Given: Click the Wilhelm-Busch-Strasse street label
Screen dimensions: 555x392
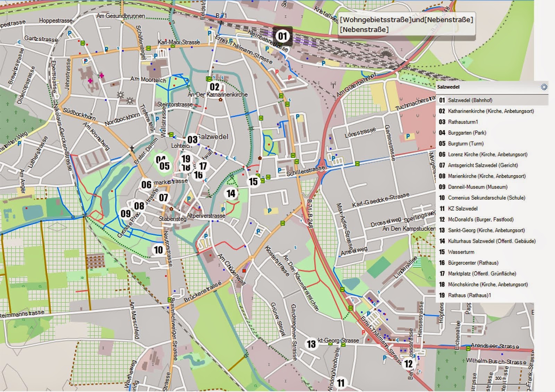Looking at the screenshot, I should coord(496,361).
